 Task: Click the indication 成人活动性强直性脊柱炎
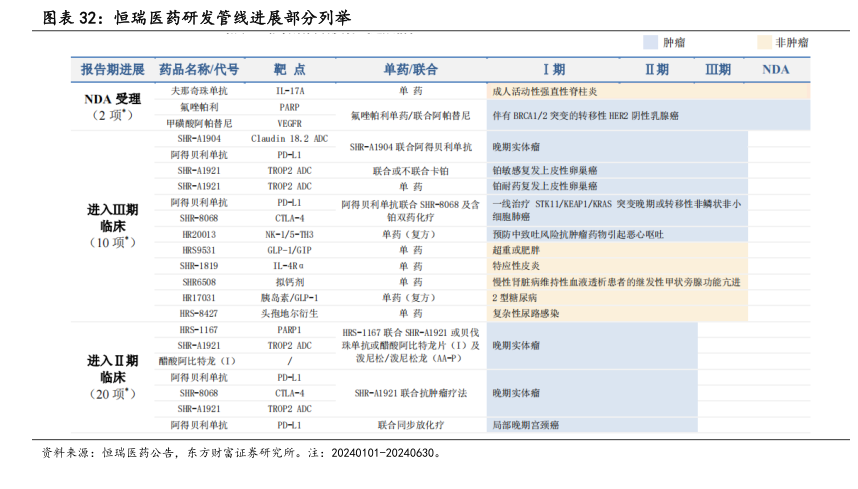pyautogui.click(x=544, y=91)
